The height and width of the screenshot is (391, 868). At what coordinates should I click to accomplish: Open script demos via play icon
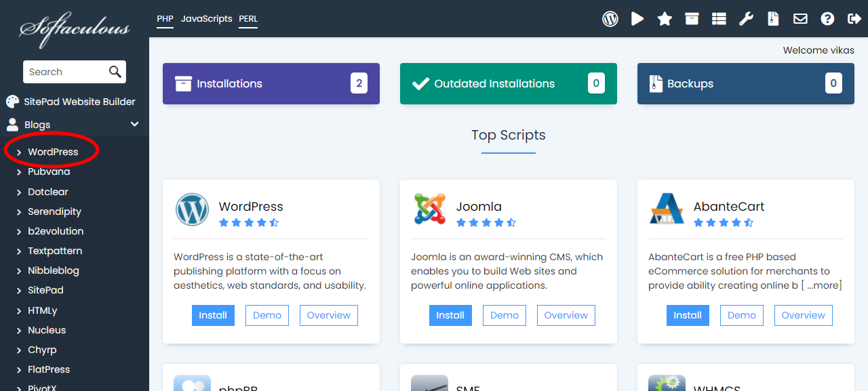(x=637, y=19)
